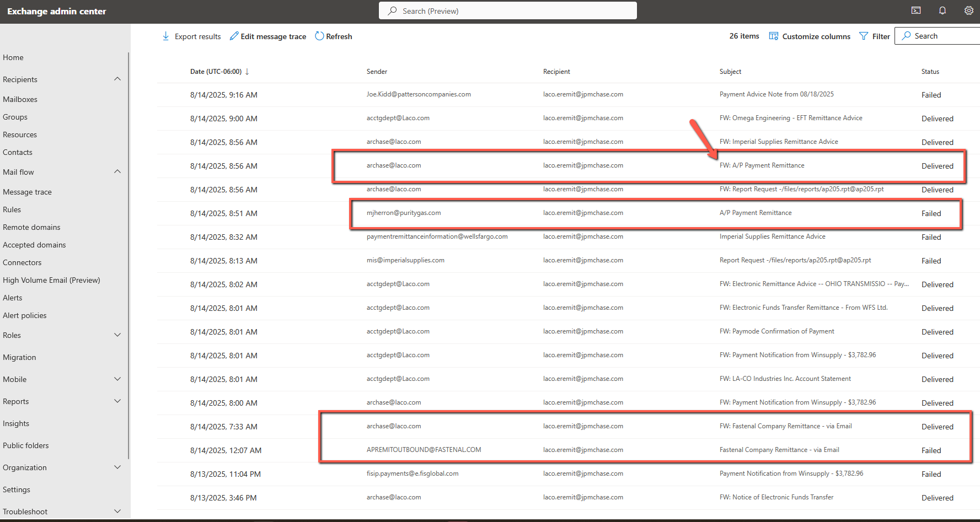Expand the Reports navigation section
Viewport: 980px width, 522px height.
pos(117,401)
